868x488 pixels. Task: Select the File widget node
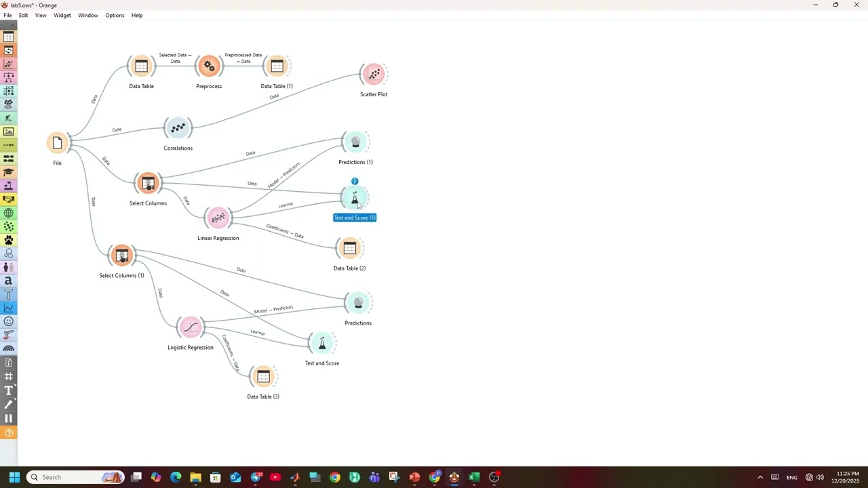tap(58, 143)
